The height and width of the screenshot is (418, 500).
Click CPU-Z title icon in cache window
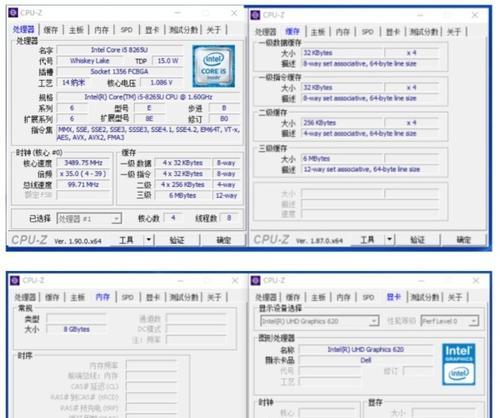(x=255, y=15)
